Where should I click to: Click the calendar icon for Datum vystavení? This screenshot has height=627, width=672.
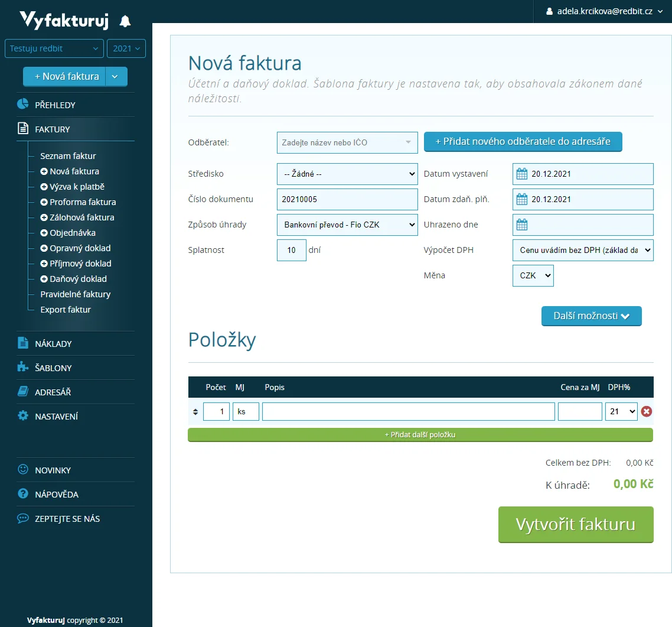coord(521,174)
